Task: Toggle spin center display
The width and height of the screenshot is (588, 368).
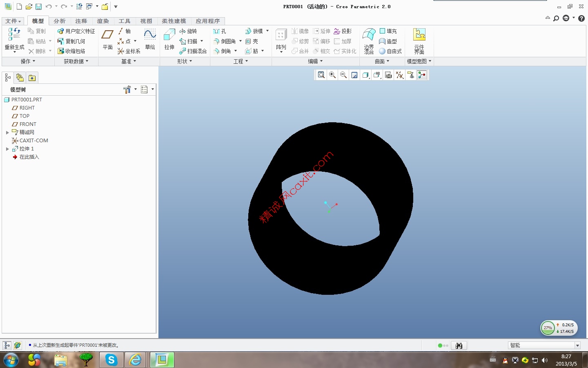Action: (x=422, y=75)
